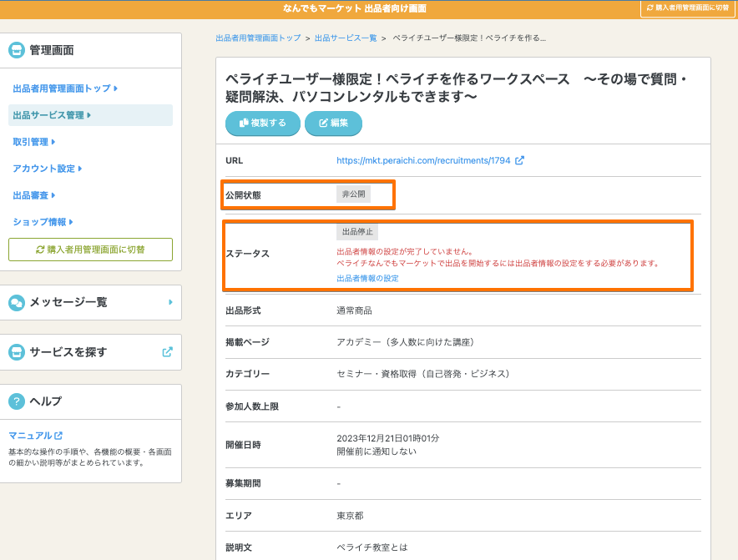Expand アカウント設定 sidebar item
The image size is (738, 560).
pos(47,169)
